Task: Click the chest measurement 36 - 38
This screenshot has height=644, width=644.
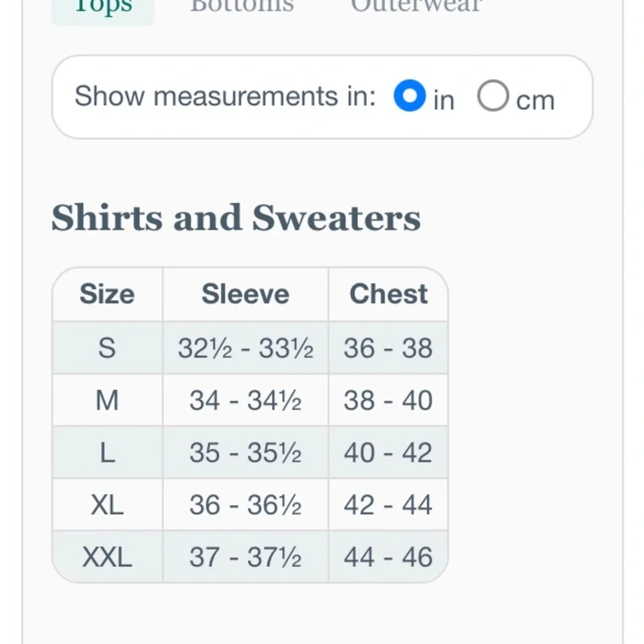Action: tap(388, 348)
